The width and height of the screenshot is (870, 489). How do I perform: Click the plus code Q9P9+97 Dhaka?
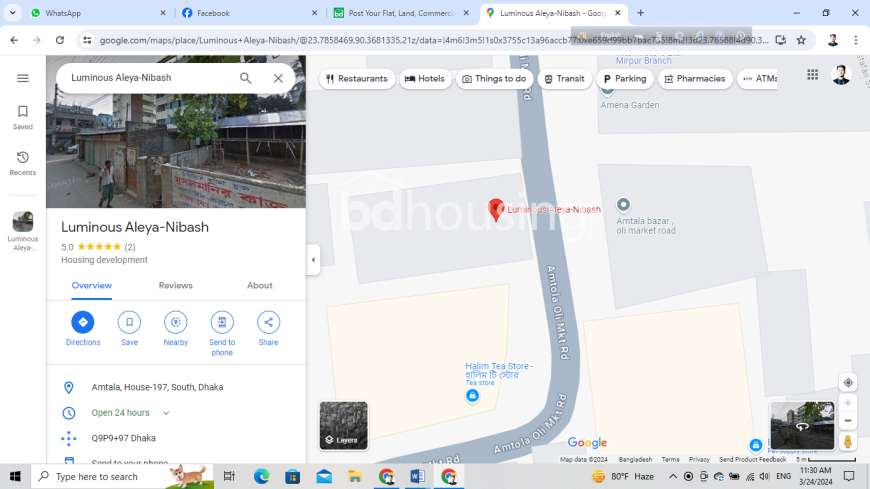click(123, 438)
